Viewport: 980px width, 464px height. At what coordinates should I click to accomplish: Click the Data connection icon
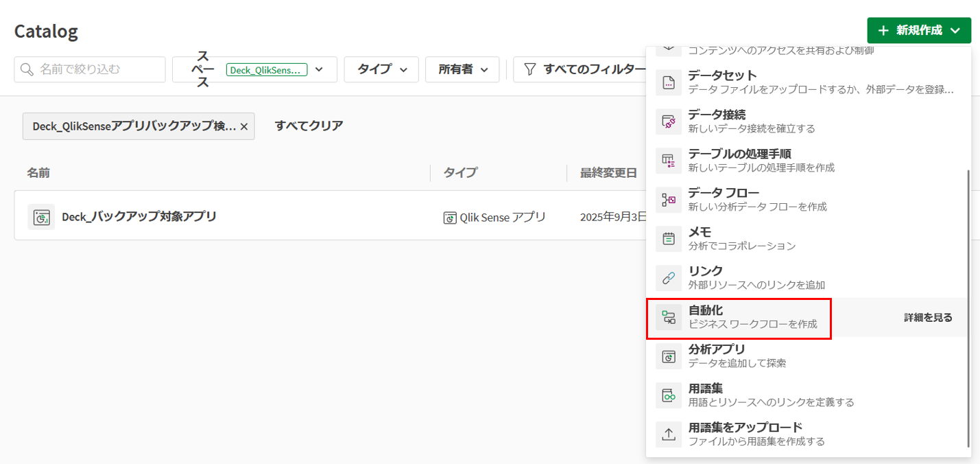pyautogui.click(x=669, y=121)
